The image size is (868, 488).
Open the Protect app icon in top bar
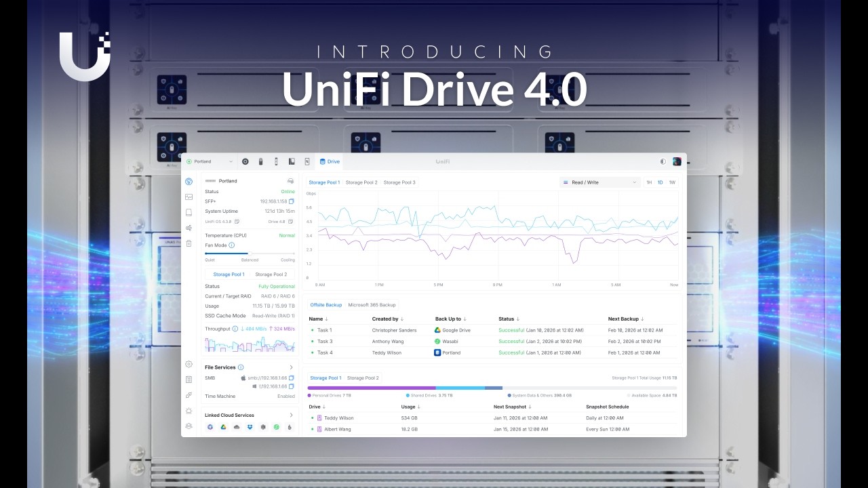pos(260,161)
